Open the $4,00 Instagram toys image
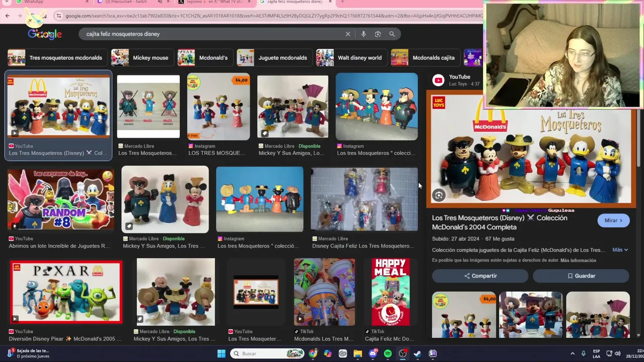The image size is (644, 362). pyautogui.click(x=218, y=107)
